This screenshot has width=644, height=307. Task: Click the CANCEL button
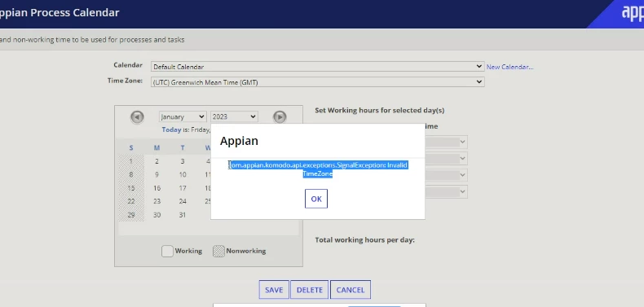(x=351, y=290)
